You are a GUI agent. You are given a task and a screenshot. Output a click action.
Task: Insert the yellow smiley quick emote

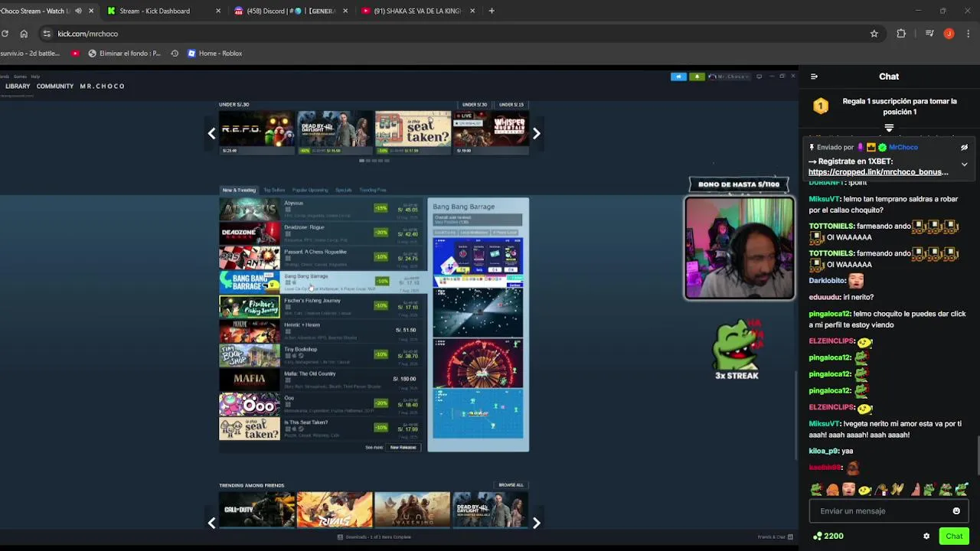(864, 490)
